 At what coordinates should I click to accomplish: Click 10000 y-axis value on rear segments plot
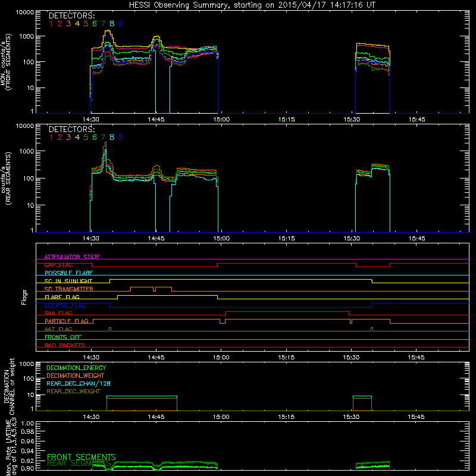pos(25,126)
